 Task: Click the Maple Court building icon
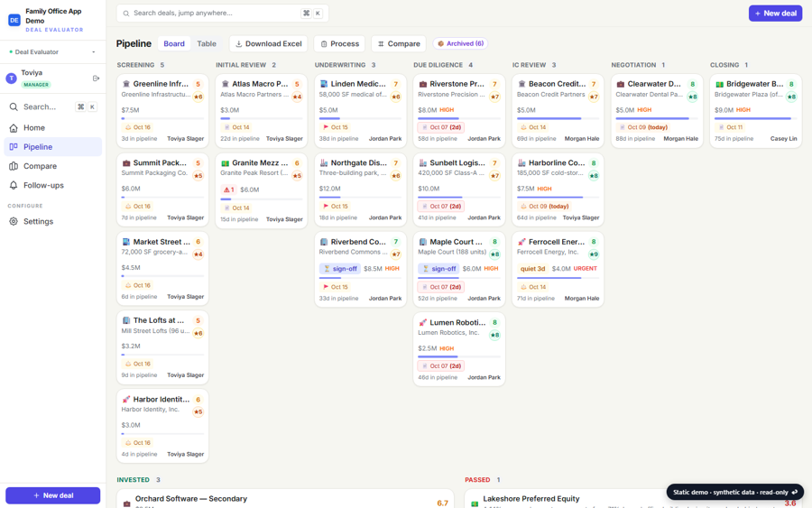click(423, 242)
